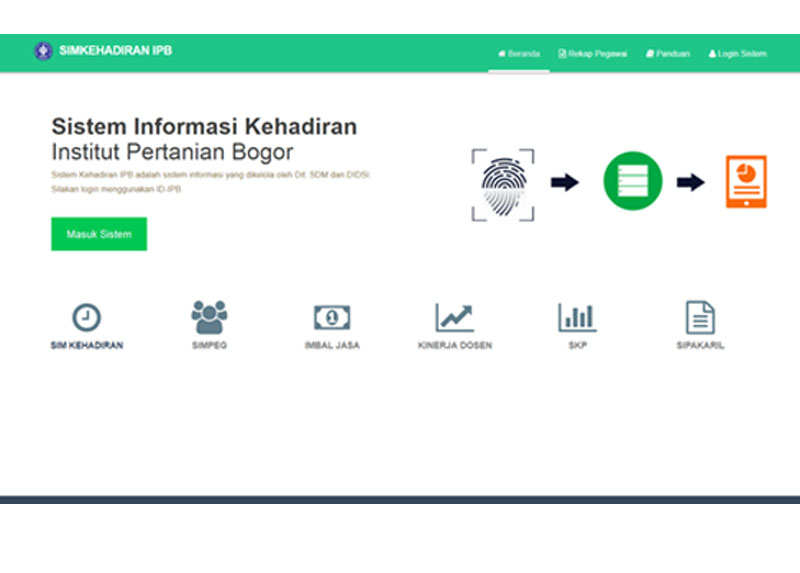This screenshot has width=800, height=573.
Task: Click the SIM KEHADIRAN text label
Action: coord(87,346)
